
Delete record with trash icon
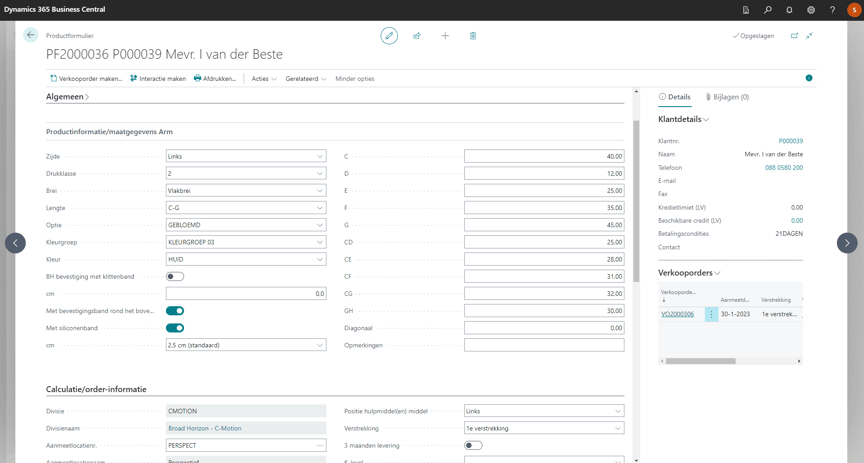pos(473,36)
